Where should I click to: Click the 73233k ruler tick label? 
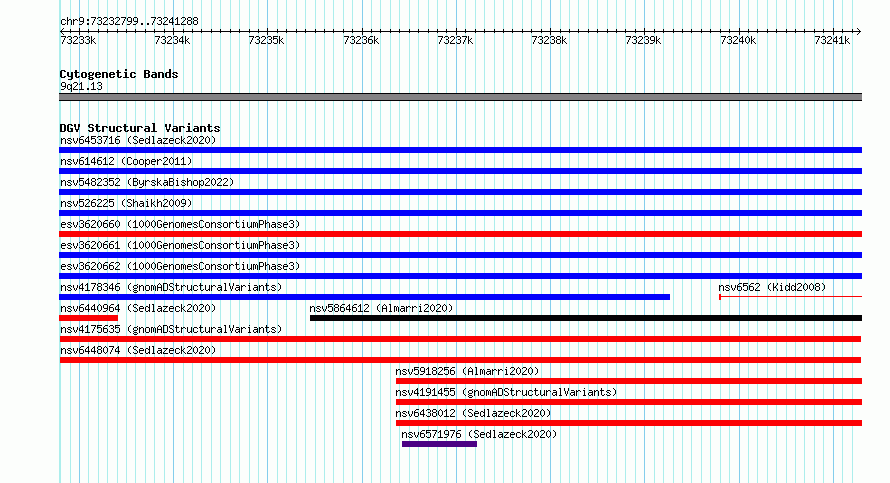click(x=78, y=40)
